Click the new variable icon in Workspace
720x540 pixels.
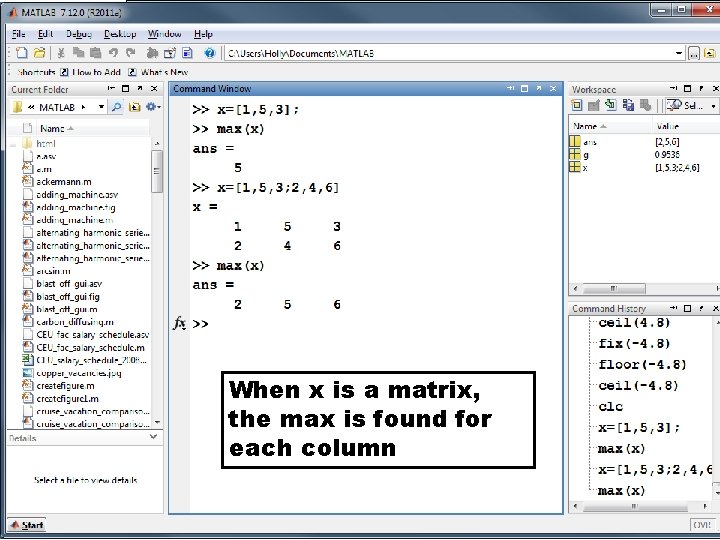pyautogui.click(x=576, y=105)
